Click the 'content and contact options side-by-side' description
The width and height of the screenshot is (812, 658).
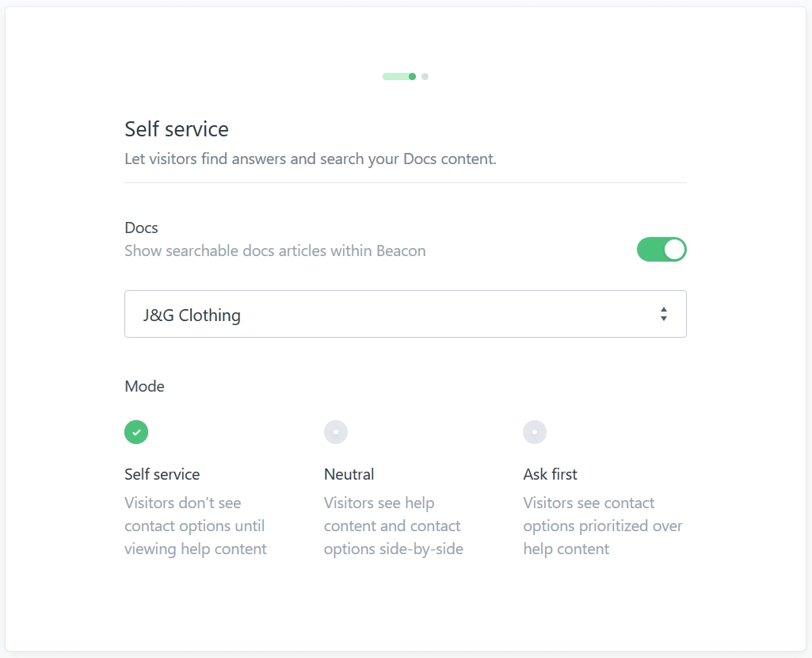pyautogui.click(x=394, y=526)
